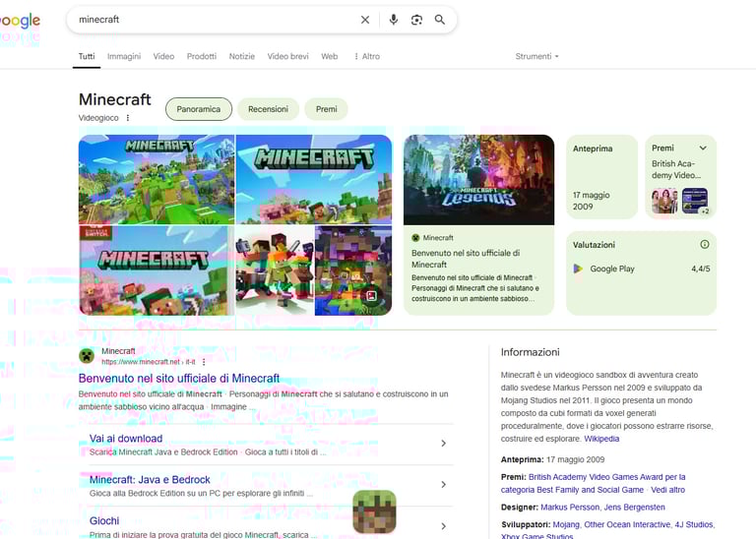Select the Panoramica chip
Viewport: 756px width, 539px height.
click(x=199, y=109)
